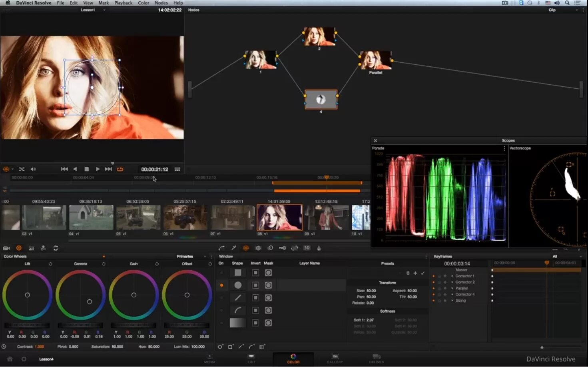Image resolution: width=588 pixels, height=367 pixels.
Task: Close the Scopes panel
Action: coord(375,141)
